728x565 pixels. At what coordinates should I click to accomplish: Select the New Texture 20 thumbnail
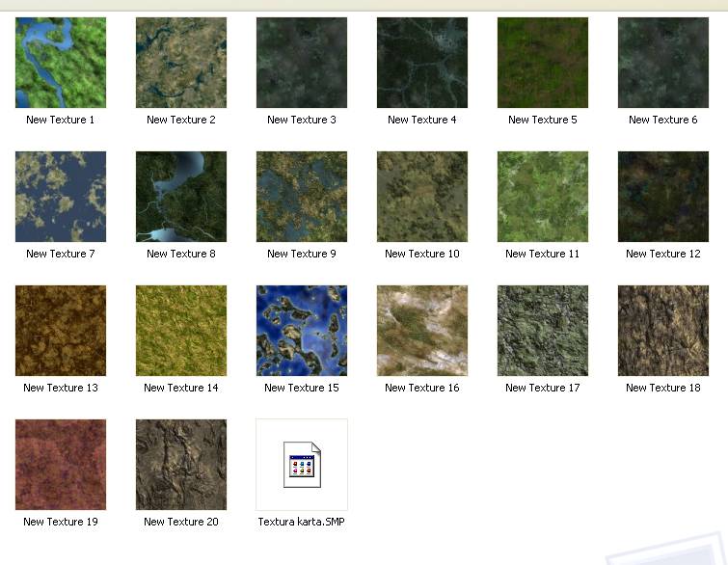[181, 465]
